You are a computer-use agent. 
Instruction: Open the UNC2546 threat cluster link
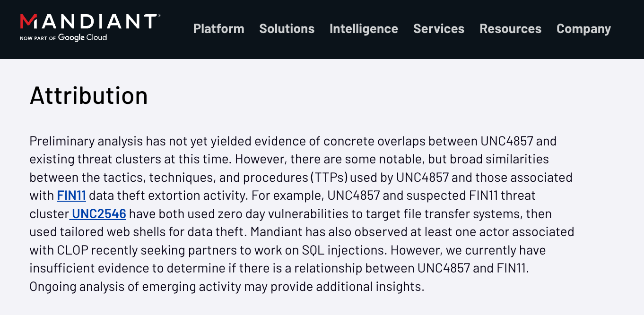[99, 214]
